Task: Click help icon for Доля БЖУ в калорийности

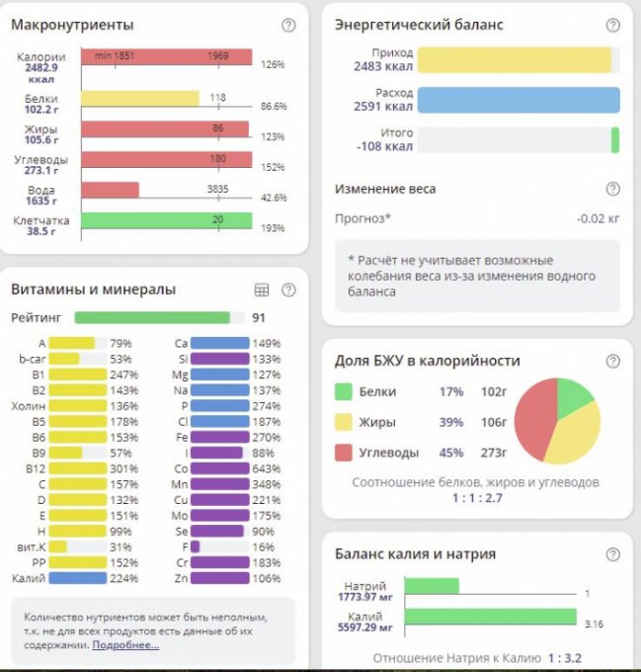Action: click(x=612, y=361)
